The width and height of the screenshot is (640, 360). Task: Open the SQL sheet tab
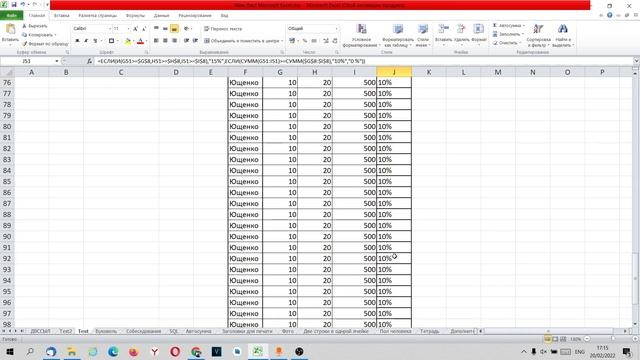[x=174, y=331]
